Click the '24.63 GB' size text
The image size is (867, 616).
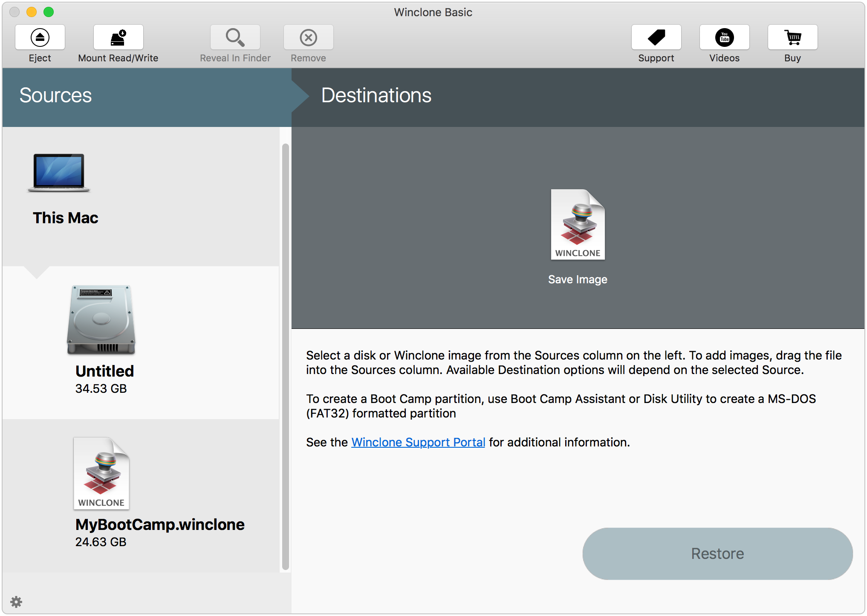tap(101, 542)
